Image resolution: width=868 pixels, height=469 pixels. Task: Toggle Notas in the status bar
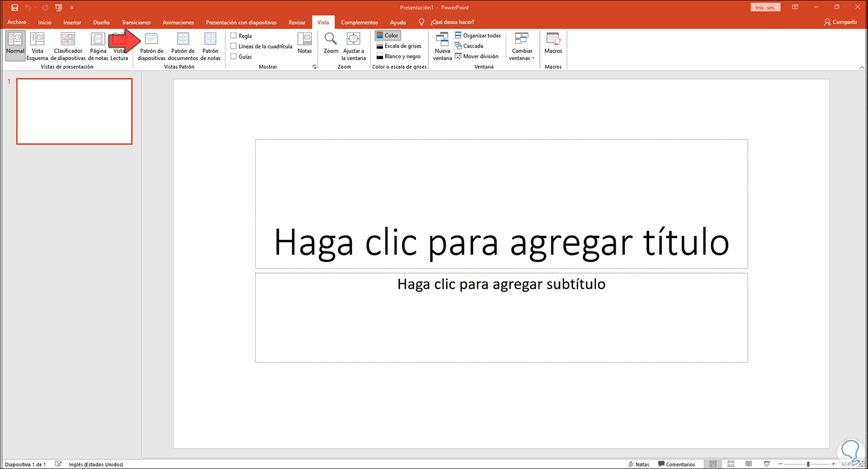tap(638, 464)
